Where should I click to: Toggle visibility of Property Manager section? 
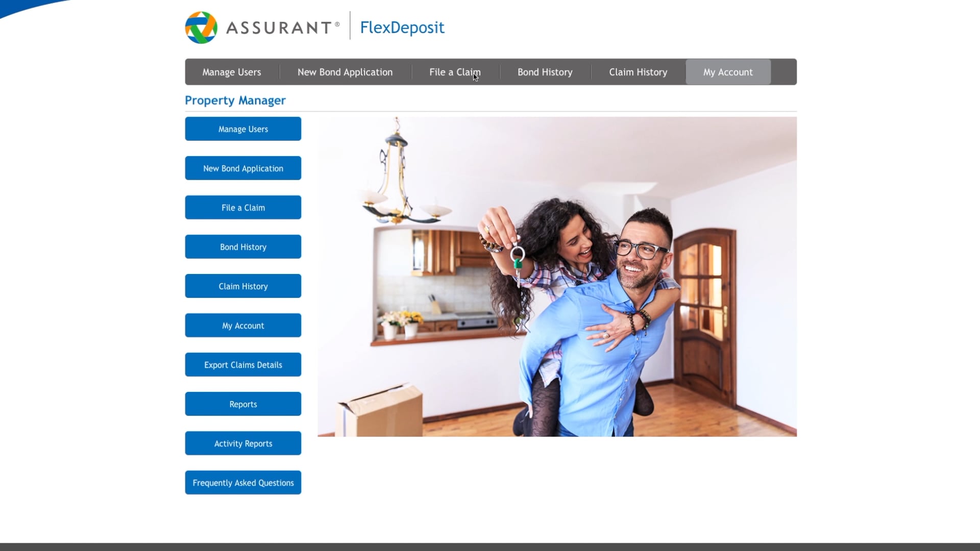point(235,99)
